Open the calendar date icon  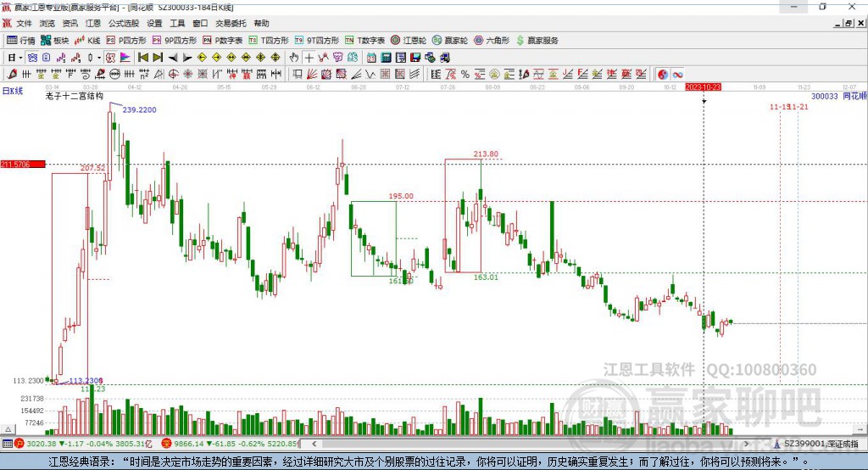pyautogui.click(x=371, y=57)
